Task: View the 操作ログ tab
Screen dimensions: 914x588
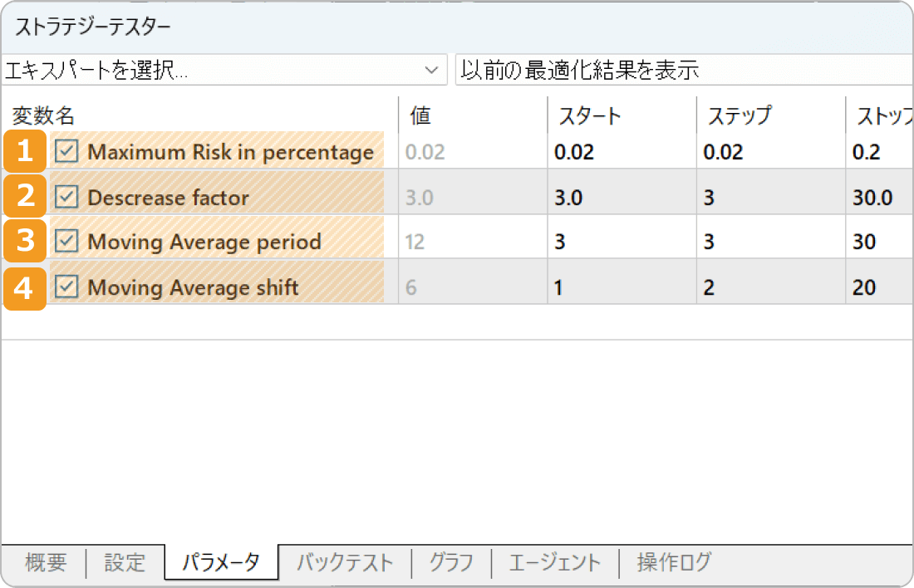Action: tap(675, 562)
